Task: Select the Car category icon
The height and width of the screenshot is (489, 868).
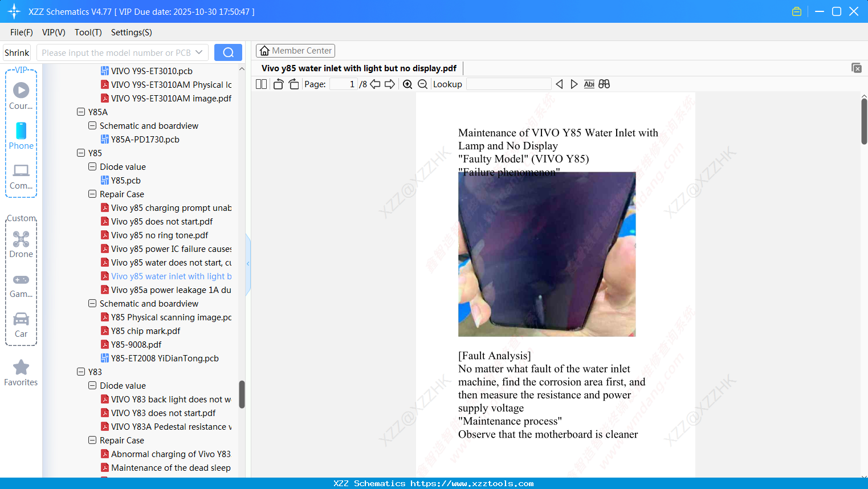Action: [x=21, y=325]
